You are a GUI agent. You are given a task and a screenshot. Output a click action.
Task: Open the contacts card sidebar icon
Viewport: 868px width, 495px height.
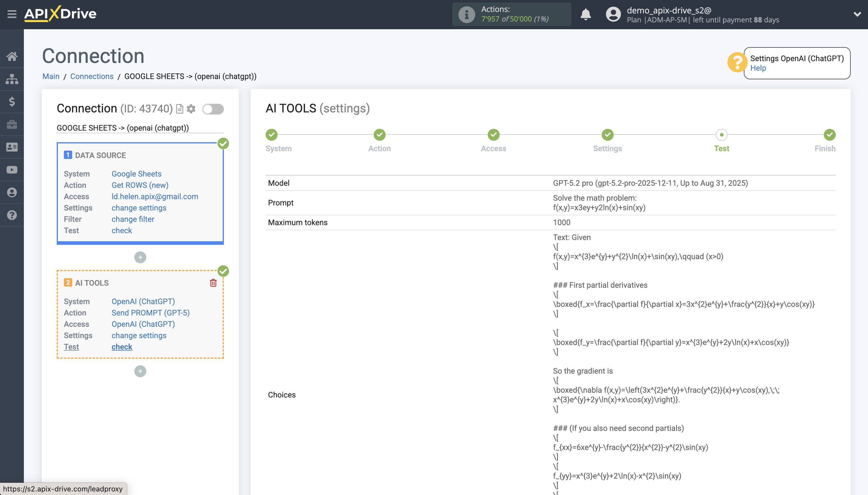[x=12, y=147]
